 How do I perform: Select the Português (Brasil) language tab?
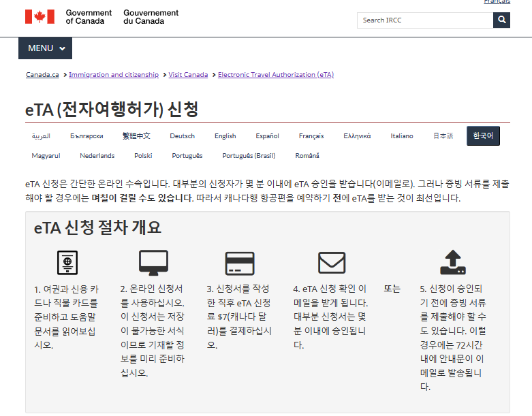click(249, 156)
